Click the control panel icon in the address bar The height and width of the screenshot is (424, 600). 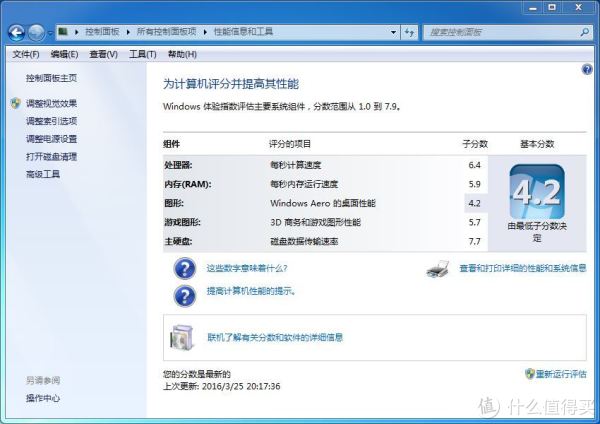point(63,31)
